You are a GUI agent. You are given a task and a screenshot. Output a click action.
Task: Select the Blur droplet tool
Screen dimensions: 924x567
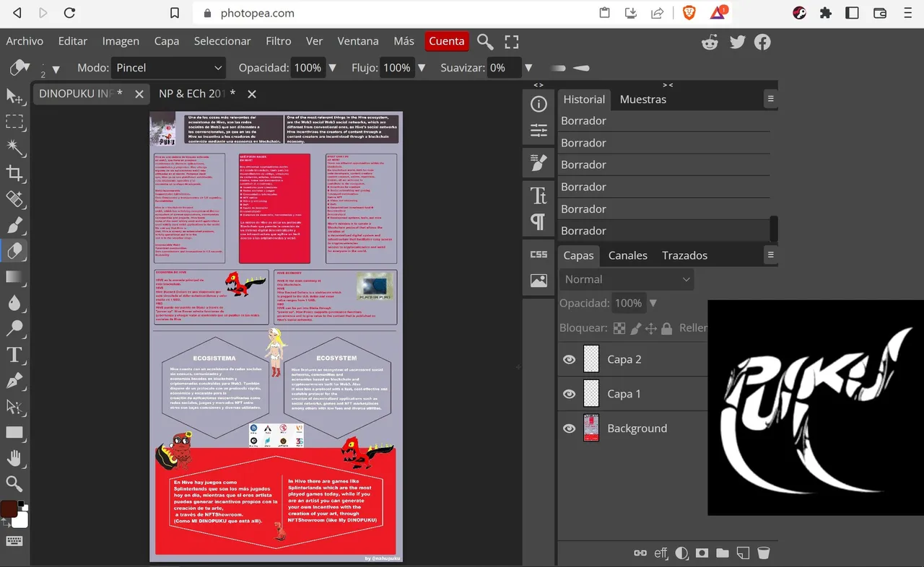(14, 303)
